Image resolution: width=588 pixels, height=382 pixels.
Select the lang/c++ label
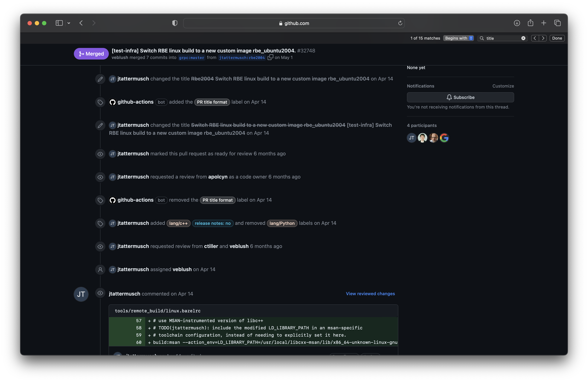click(178, 223)
